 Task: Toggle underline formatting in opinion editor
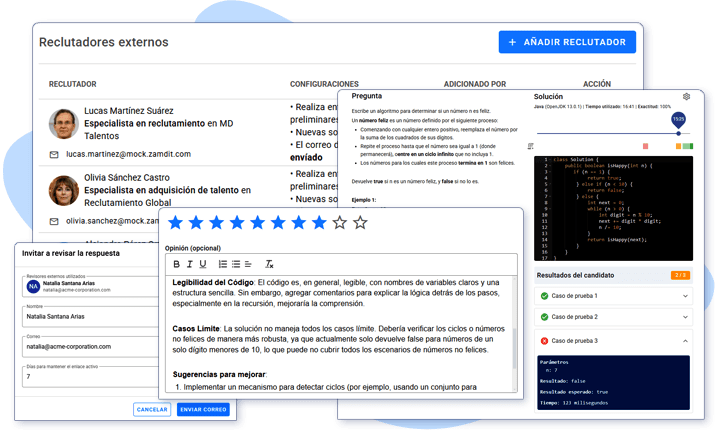(202, 264)
